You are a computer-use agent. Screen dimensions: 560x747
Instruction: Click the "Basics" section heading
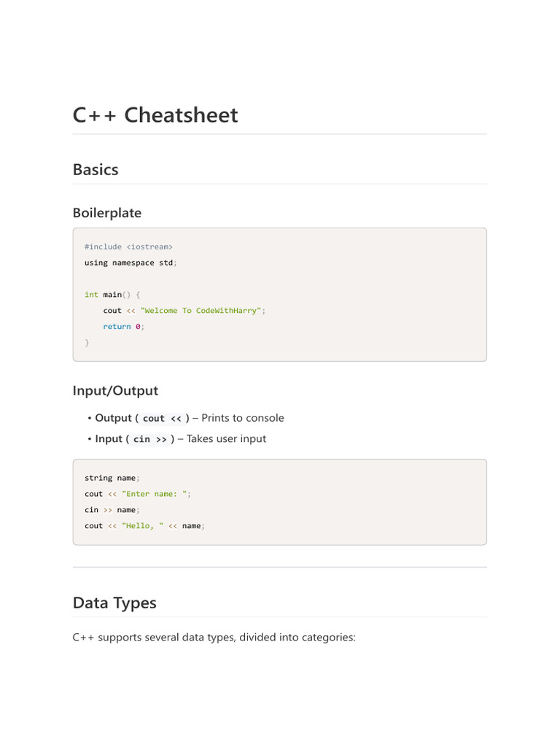coord(96,169)
